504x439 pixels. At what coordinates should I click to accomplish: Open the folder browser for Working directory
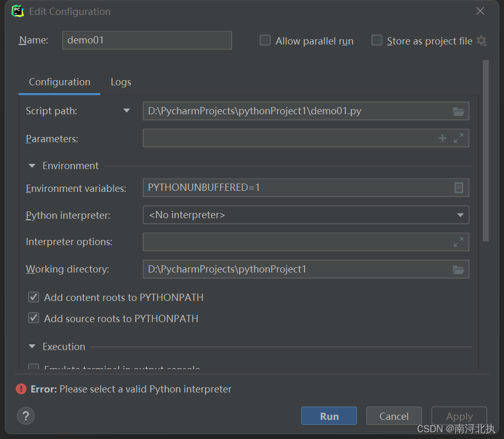click(458, 269)
